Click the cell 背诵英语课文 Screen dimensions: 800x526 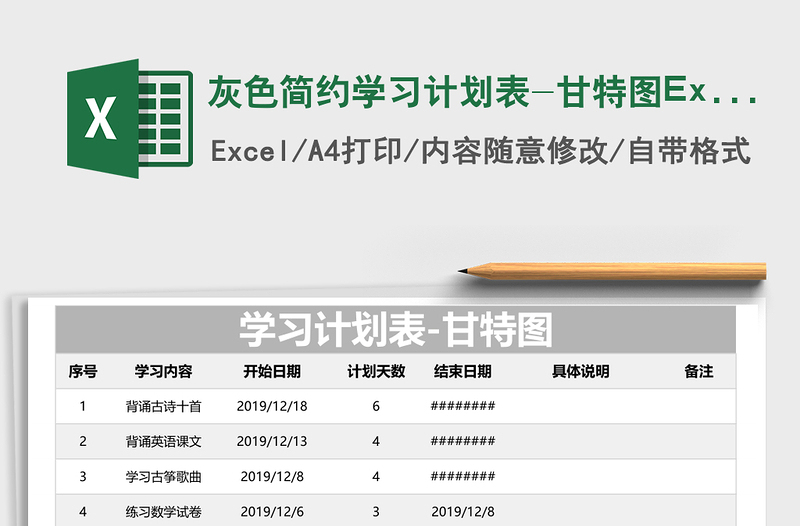coord(163,441)
